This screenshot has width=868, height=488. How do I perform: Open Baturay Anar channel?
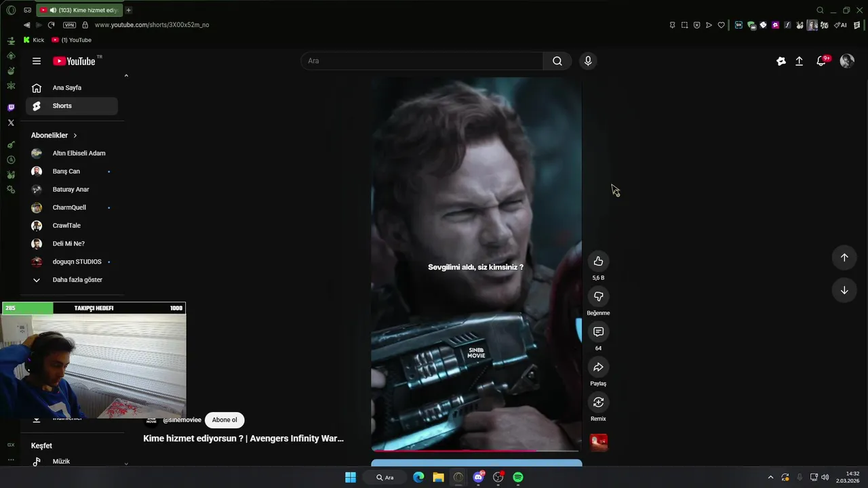[72, 190]
